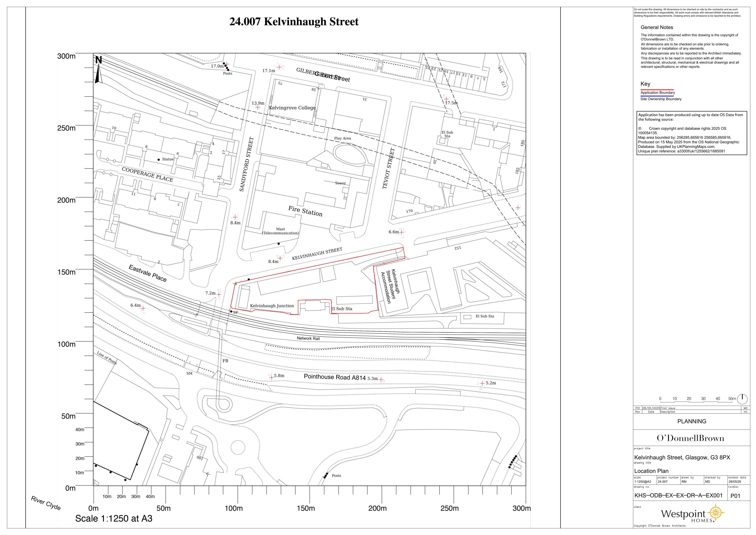756x535 pixels.
Task: Click the 'PLANNING' status label
Action: pyautogui.click(x=691, y=422)
